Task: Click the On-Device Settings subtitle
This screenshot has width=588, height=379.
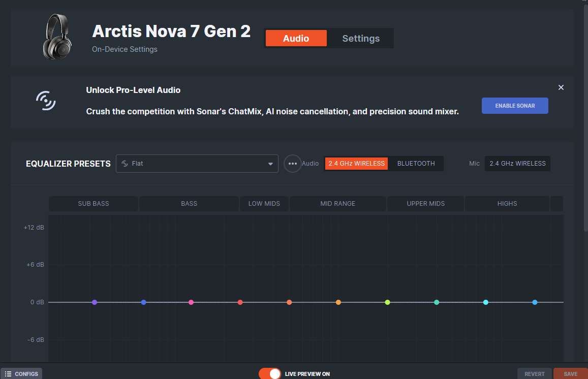Action: pos(125,49)
